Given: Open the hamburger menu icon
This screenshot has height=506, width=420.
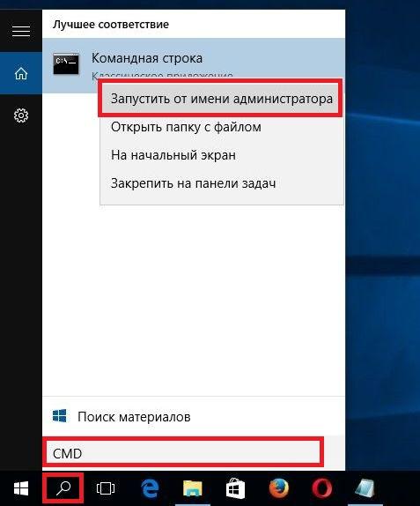Looking at the screenshot, I should [21, 31].
